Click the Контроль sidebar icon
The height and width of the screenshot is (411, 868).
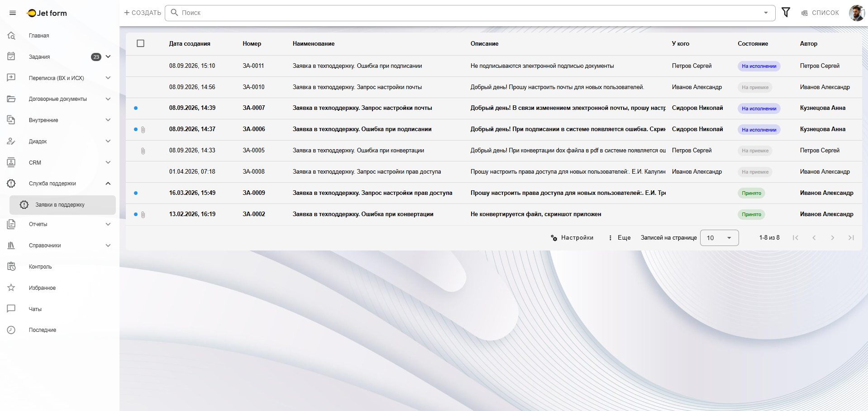11,266
